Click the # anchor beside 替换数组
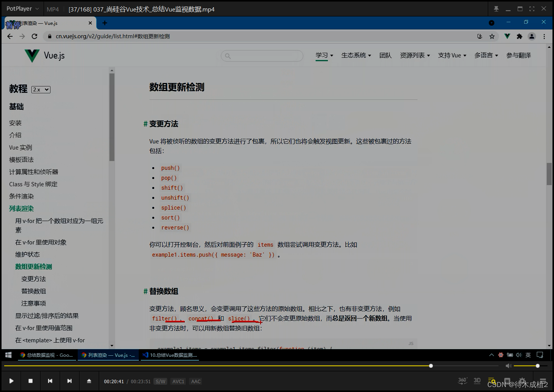This screenshot has height=392, width=554. pos(145,291)
